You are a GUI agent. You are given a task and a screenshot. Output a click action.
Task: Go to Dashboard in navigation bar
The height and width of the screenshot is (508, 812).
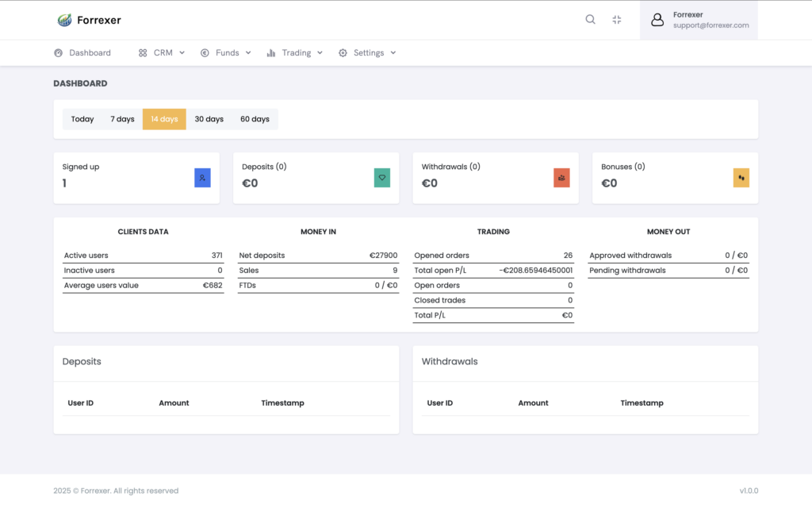click(x=82, y=53)
